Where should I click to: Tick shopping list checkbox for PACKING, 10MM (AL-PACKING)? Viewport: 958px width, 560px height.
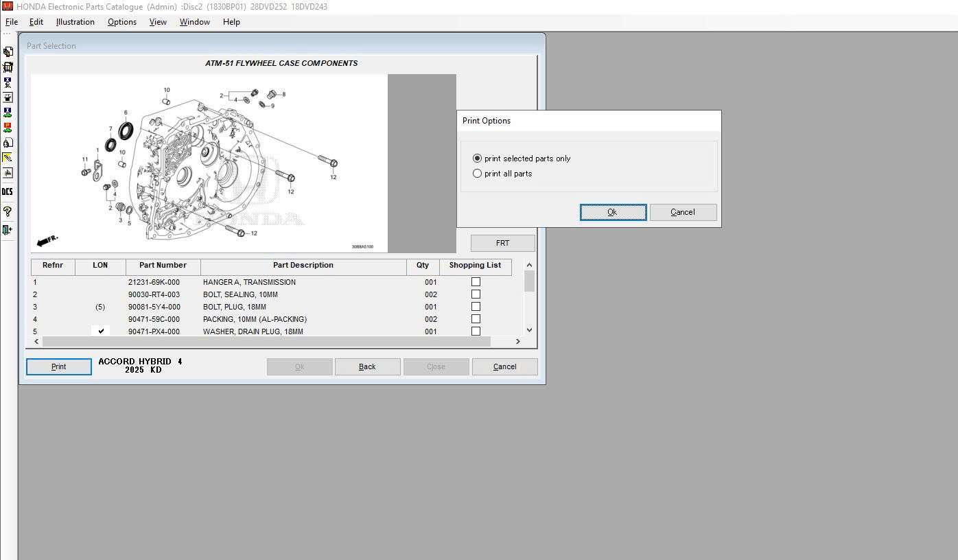[x=476, y=319]
